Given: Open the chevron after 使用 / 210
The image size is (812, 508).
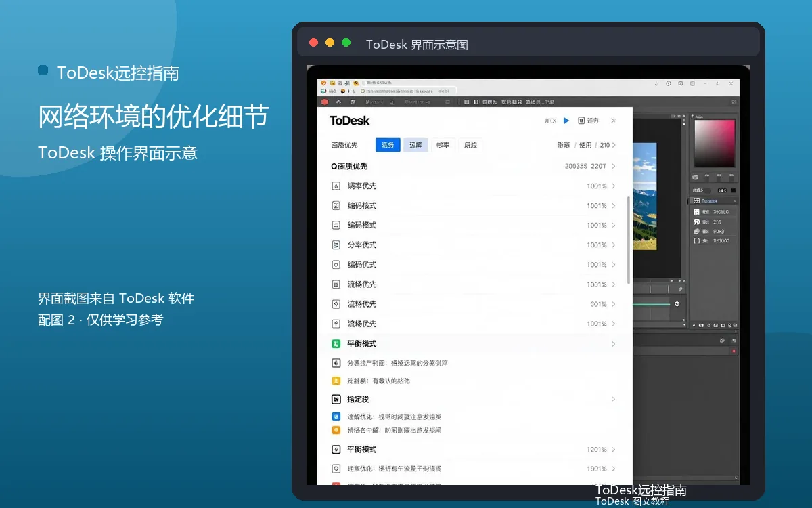Looking at the screenshot, I should coord(614,145).
